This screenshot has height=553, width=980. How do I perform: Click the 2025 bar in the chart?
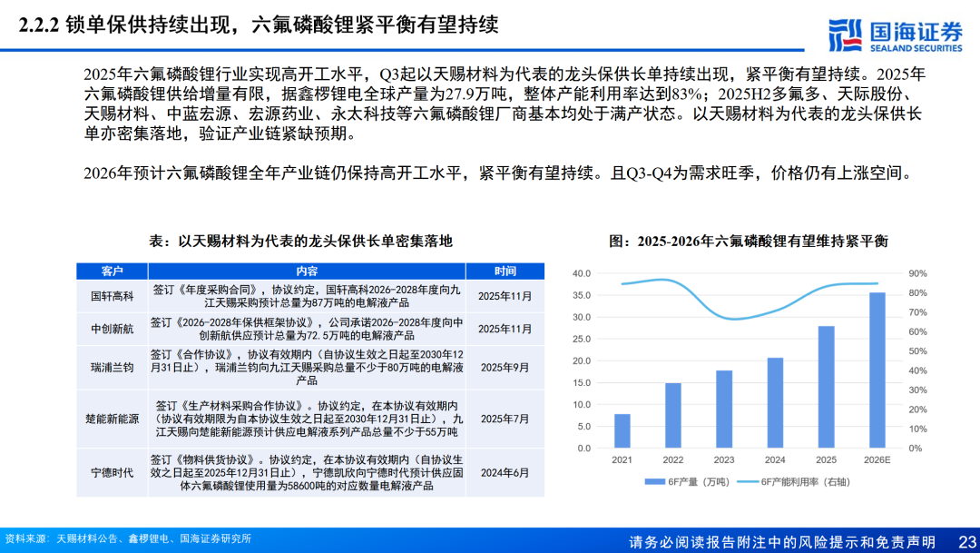[826, 387]
